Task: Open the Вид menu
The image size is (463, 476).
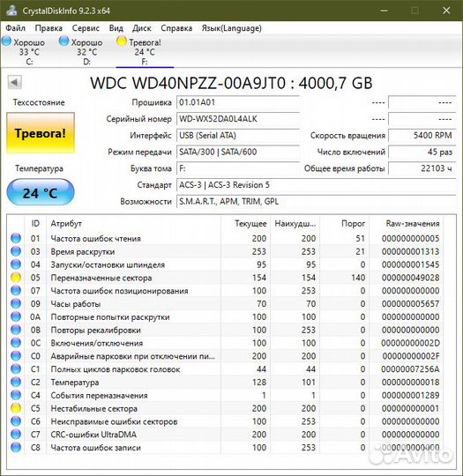Action: (116, 28)
